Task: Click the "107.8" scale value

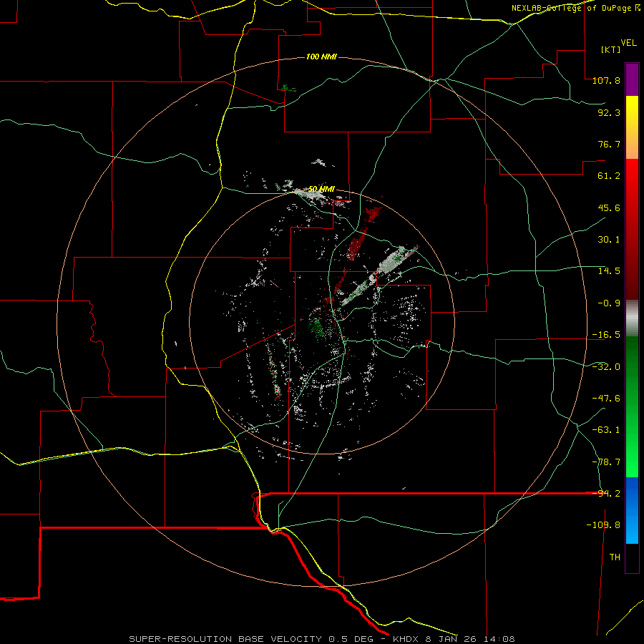Action: (606, 80)
